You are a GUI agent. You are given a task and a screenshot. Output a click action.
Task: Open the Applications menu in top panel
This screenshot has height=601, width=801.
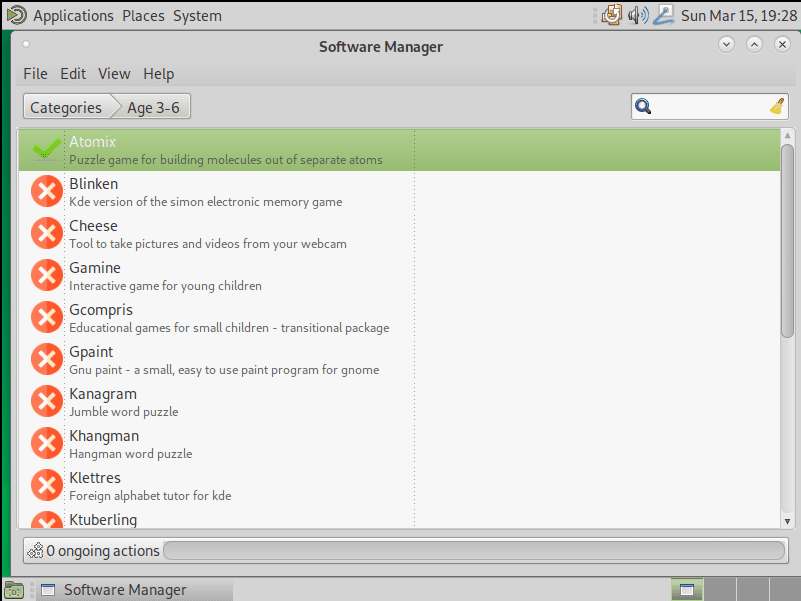74,16
